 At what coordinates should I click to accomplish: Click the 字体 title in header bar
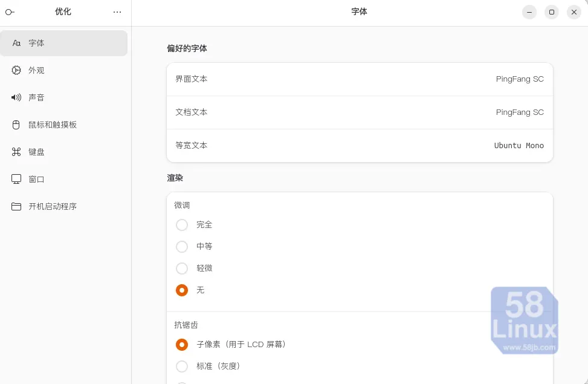pyautogui.click(x=359, y=11)
